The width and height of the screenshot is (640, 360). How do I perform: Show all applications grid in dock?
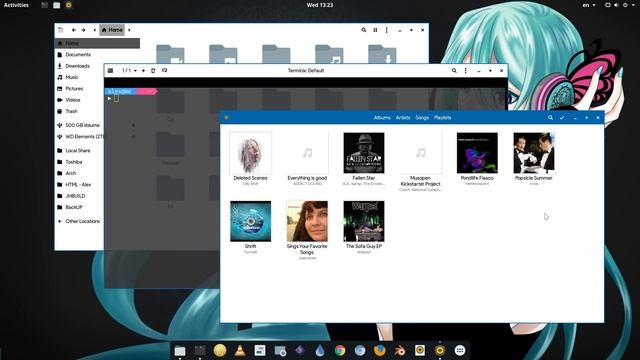460,350
